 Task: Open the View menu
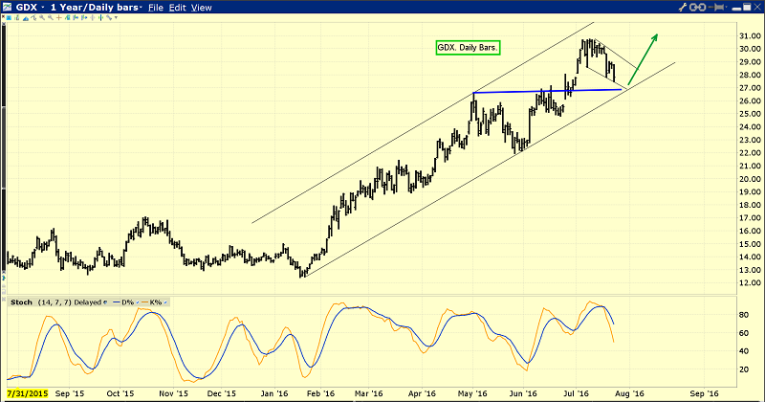pyautogui.click(x=201, y=8)
